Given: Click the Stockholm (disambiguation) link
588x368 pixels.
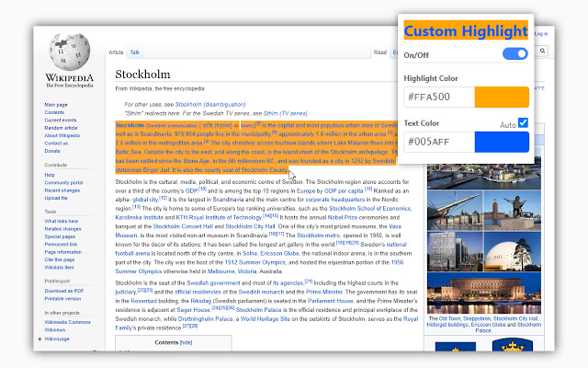Looking at the screenshot, I should 210,104.
